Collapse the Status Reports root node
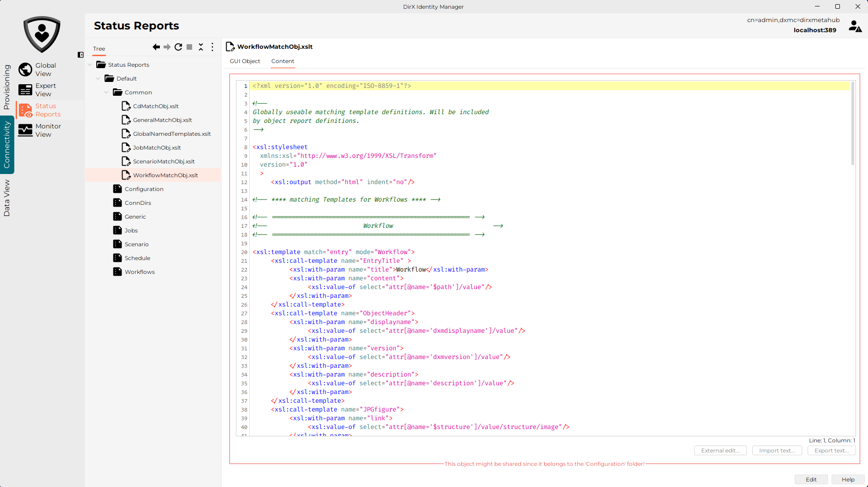This screenshot has height=487, width=868. click(90, 65)
